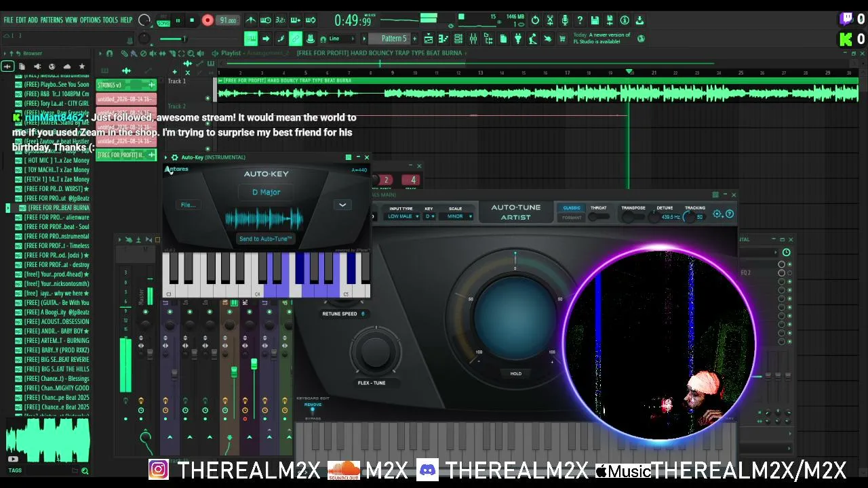Click the globe icon beside the news panel

[x=641, y=39]
